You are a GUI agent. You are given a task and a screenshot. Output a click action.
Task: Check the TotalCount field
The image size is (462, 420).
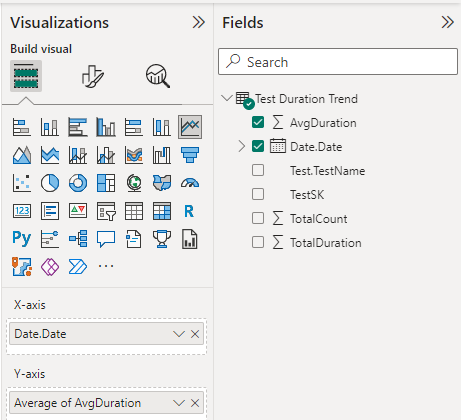pyautogui.click(x=258, y=218)
